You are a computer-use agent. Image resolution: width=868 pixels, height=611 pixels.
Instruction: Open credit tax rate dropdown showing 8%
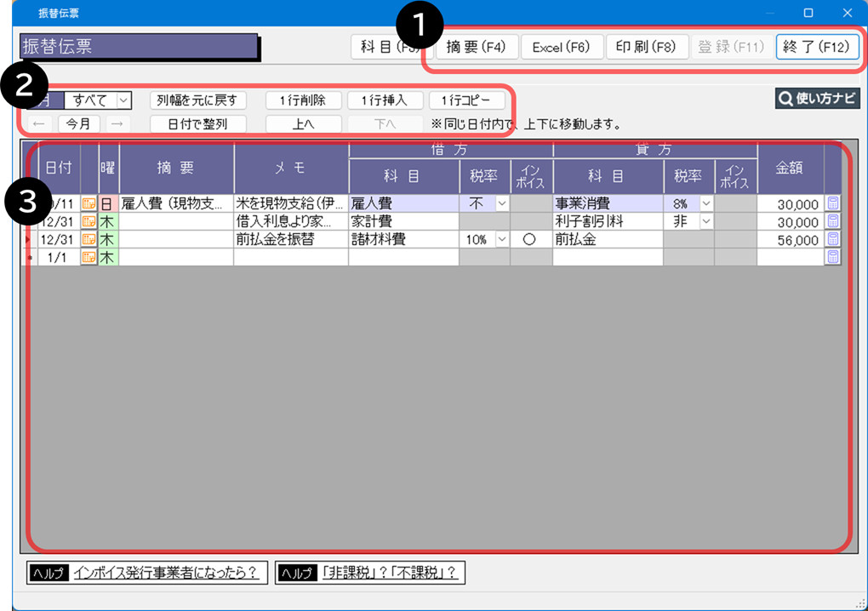click(705, 204)
